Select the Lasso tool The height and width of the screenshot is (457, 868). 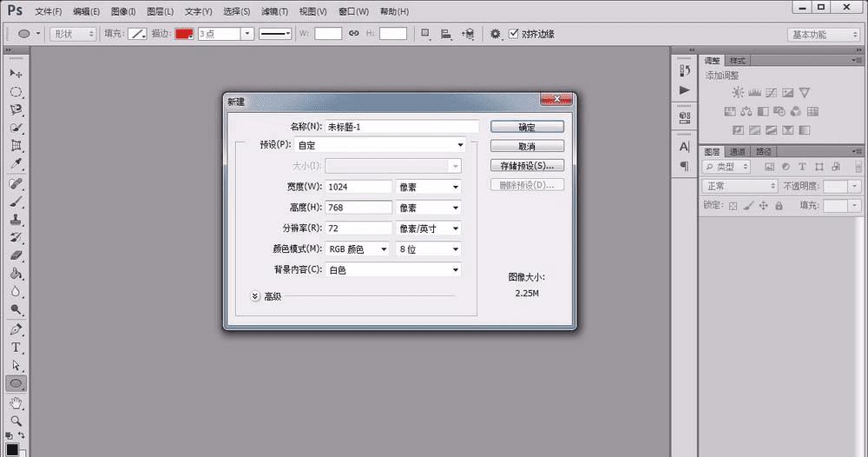coord(16,109)
